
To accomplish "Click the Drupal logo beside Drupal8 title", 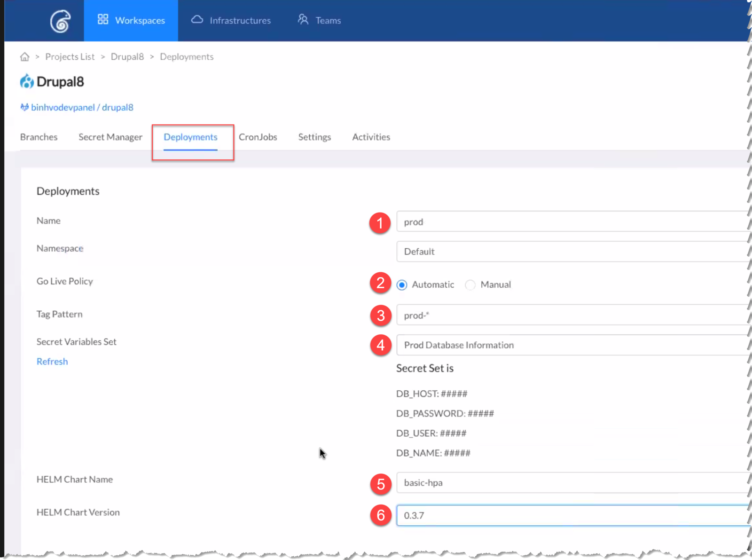I will pyautogui.click(x=27, y=81).
